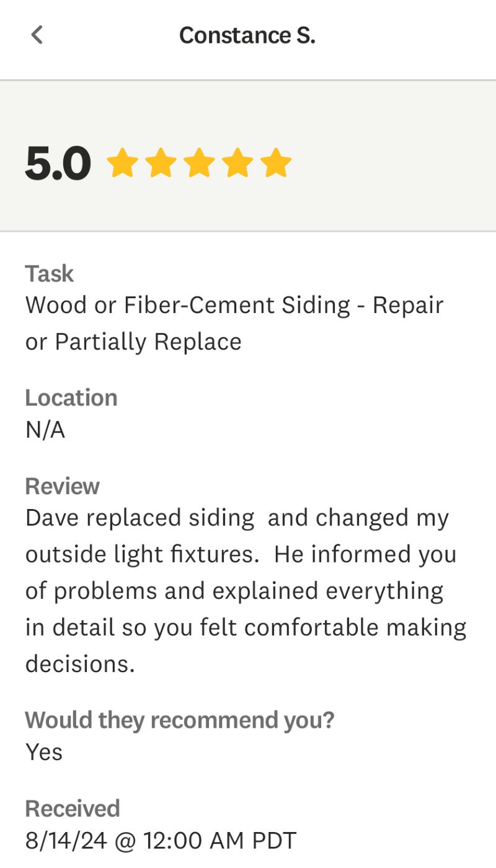496x868 pixels.
Task: Select the Location section heading
Action: click(71, 397)
